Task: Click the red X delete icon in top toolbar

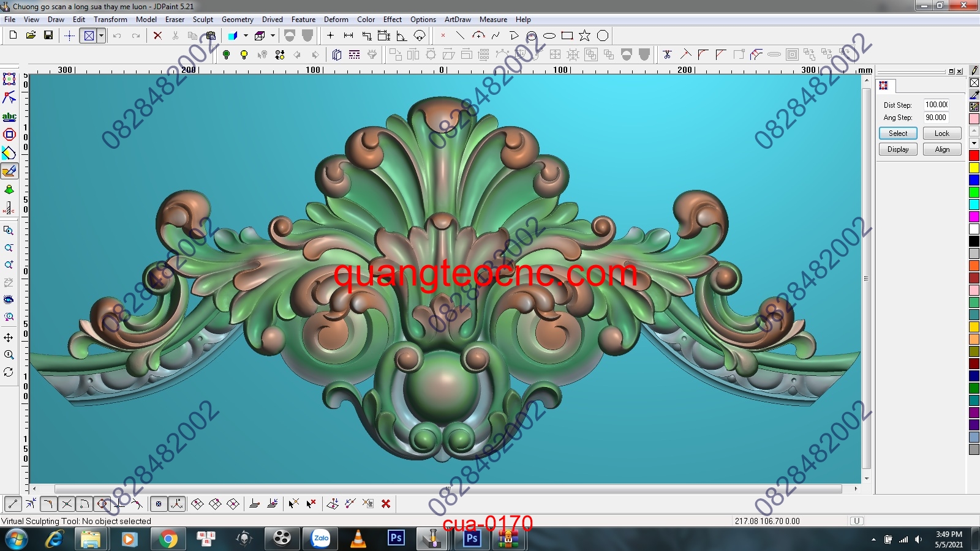Action: pyautogui.click(x=157, y=36)
